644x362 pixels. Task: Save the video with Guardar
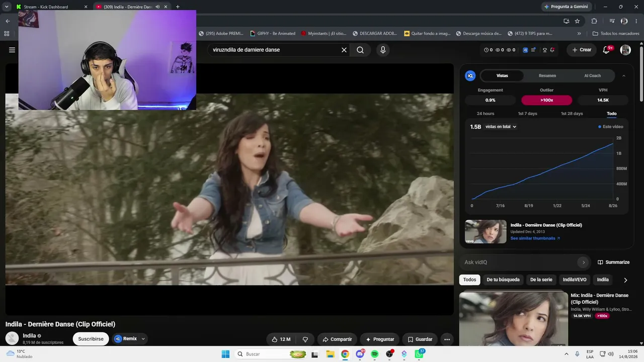(420, 339)
